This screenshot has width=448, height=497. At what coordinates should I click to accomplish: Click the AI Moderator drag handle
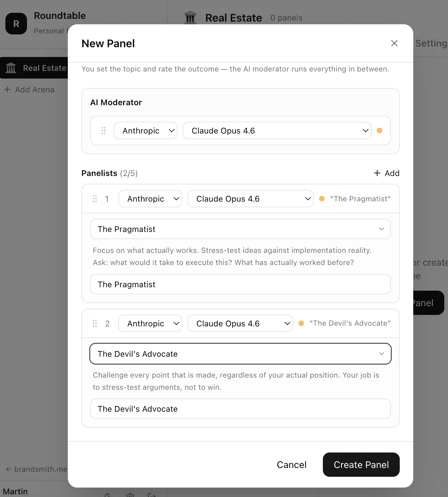[104, 130]
